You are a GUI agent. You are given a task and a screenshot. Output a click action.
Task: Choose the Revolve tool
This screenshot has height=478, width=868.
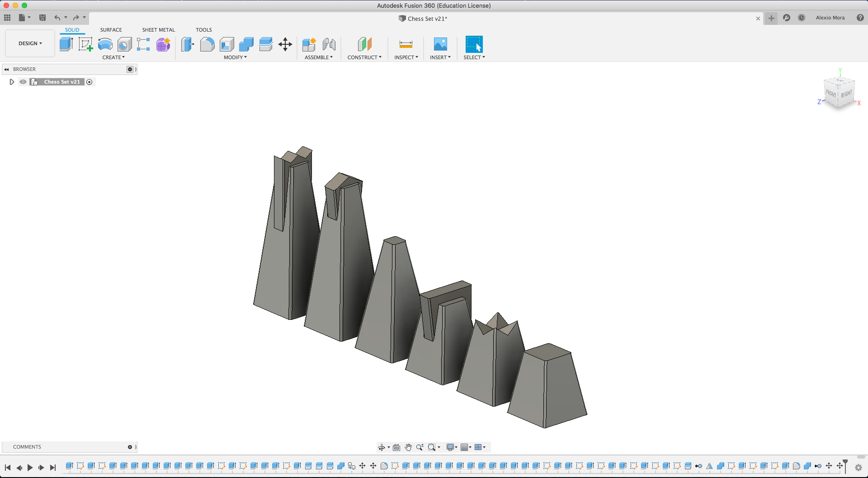click(x=105, y=44)
